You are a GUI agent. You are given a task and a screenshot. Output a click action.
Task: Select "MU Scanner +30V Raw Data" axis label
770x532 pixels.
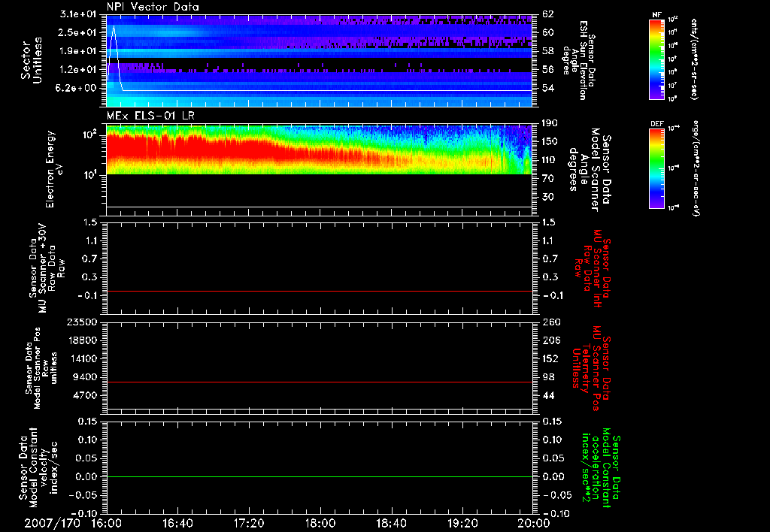tap(47, 268)
